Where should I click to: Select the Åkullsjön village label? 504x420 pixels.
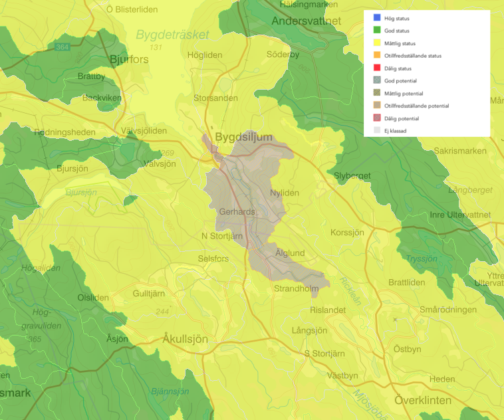(185, 339)
